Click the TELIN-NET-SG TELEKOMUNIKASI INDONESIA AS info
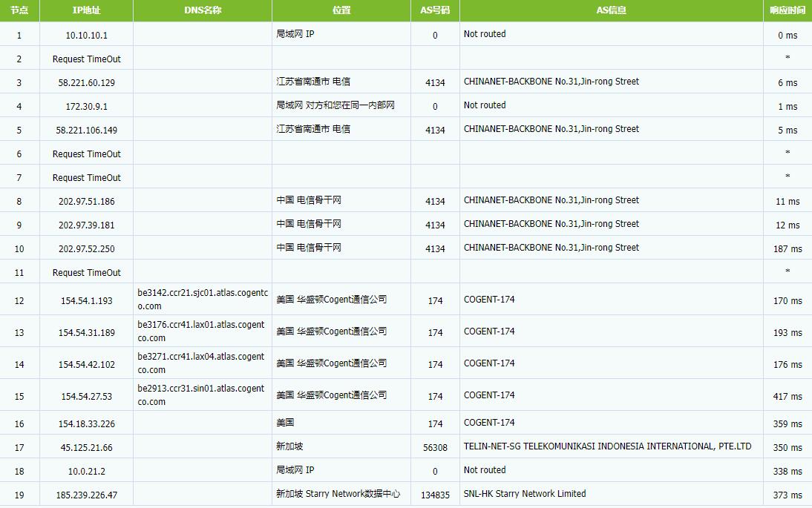The height and width of the screenshot is (508, 812). (x=607, y=446)
